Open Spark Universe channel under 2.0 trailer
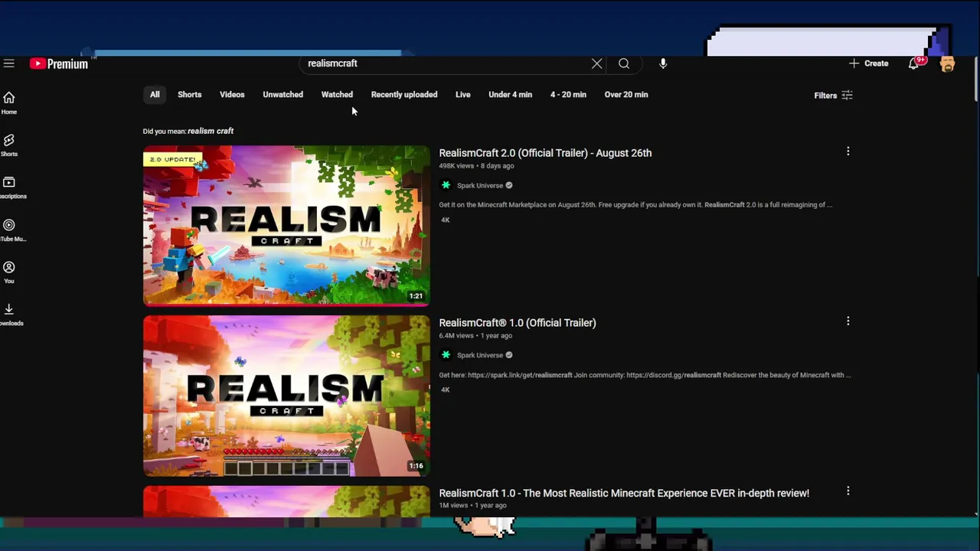 480,185
